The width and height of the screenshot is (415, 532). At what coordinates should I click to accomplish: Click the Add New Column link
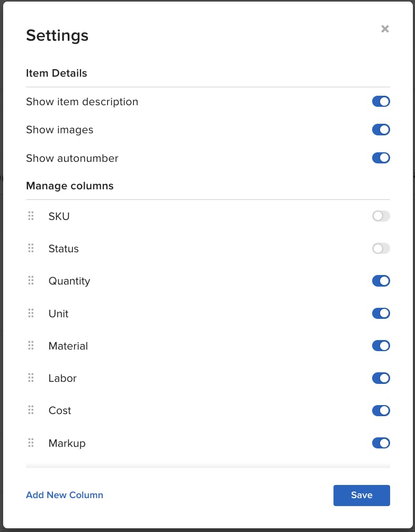[x=65, y=495]
